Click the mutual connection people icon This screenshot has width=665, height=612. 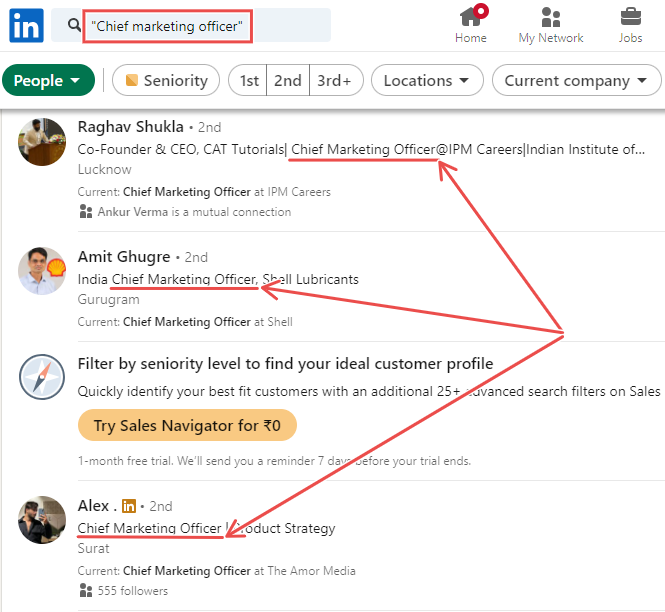pyautogui.click(x=86, y=211)
